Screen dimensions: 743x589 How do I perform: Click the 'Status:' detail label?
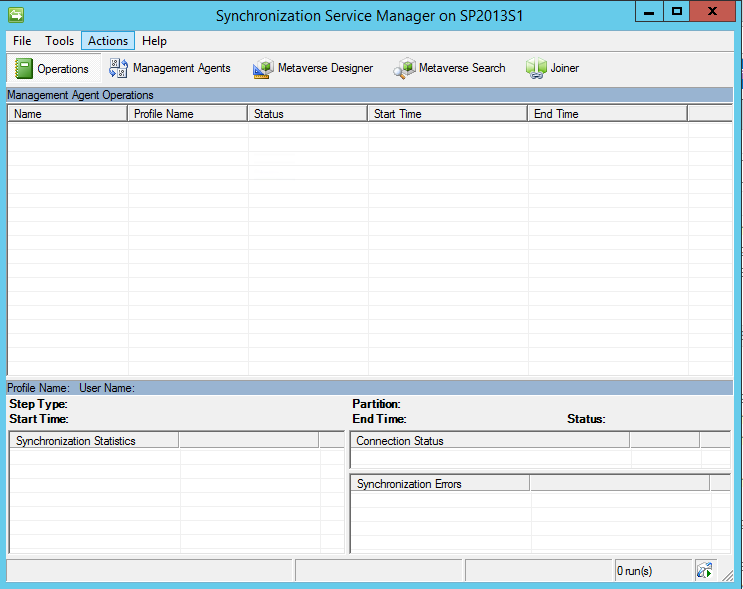(586, 419)
